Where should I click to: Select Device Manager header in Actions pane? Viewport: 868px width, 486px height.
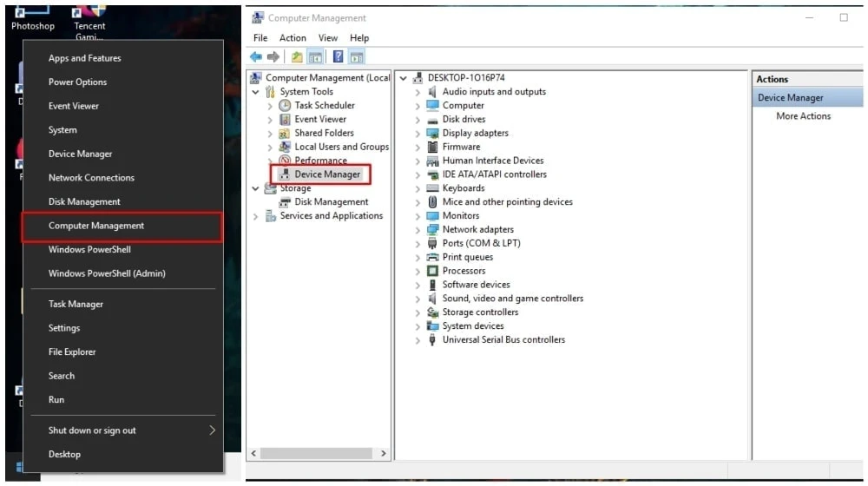pos(807,97)
